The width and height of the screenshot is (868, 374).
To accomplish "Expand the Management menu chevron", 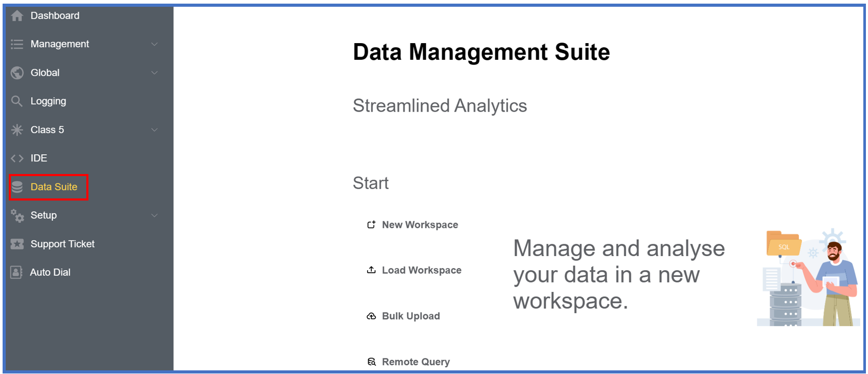I will tap(154, 44).
